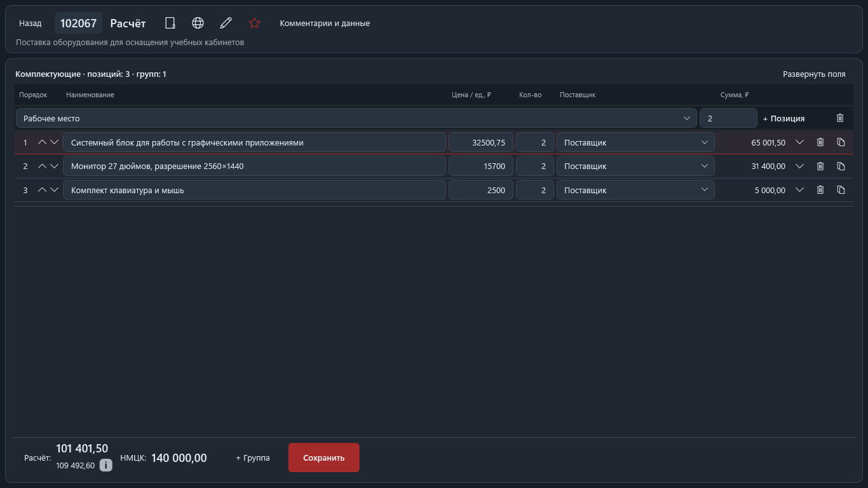Edit the Системный блок name field
The image size is (868, 488).
pos(254,142)
